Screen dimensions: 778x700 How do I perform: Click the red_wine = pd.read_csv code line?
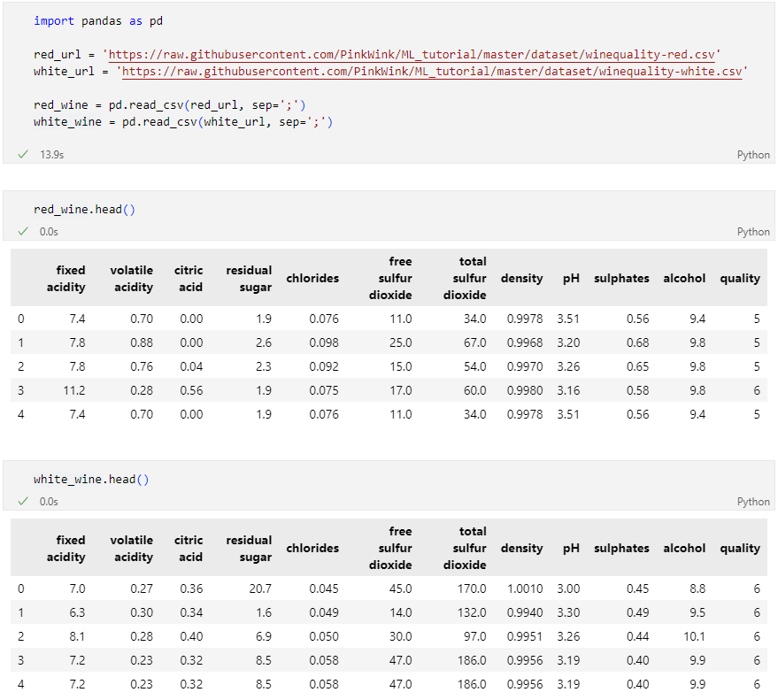[170, 105]
